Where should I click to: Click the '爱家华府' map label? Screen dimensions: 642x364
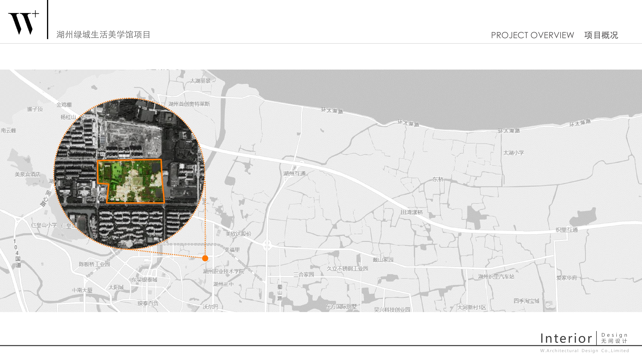(x=567, y=278)
